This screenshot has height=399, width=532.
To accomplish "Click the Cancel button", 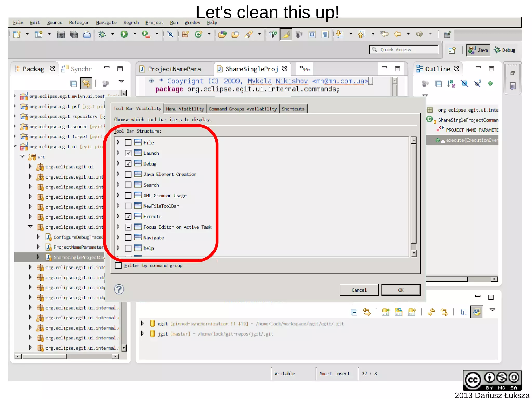I will (359, 290).
